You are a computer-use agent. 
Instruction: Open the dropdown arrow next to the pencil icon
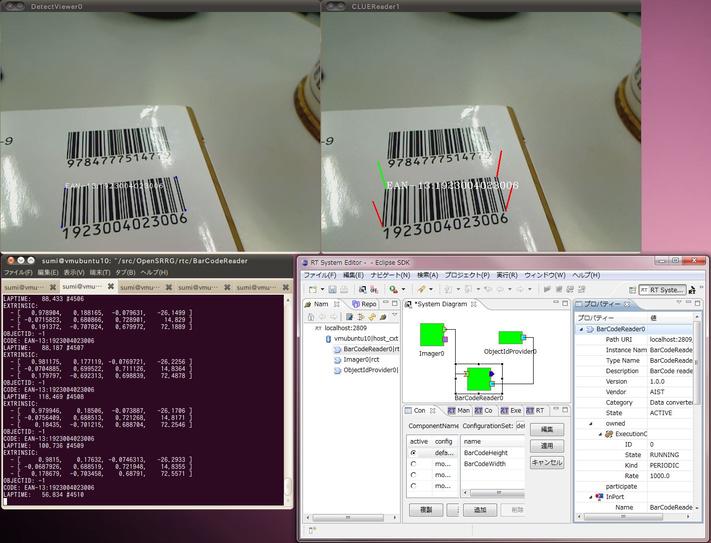[431, 290]
